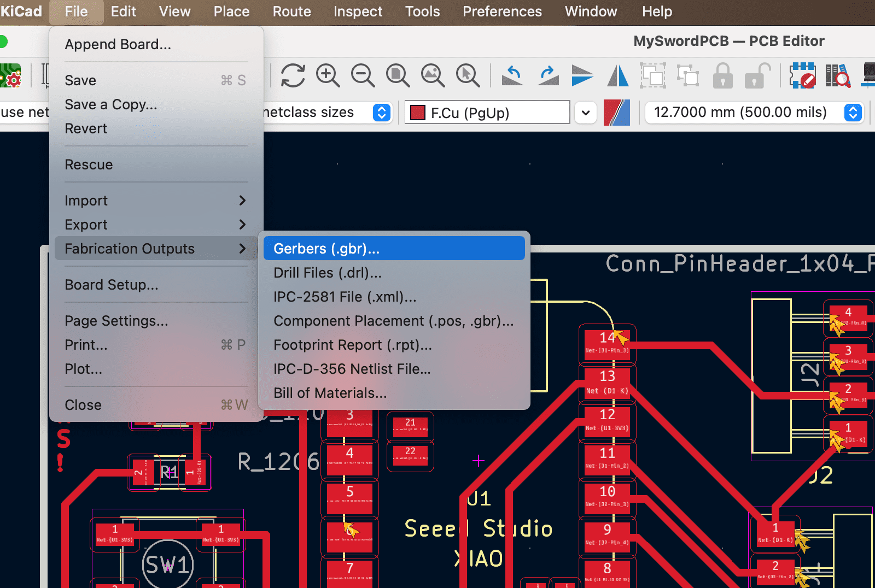This screenshot has height=588, width=875.
Task: Click the Zoom In magnifier icon
Action: click(x=328, y=75)
